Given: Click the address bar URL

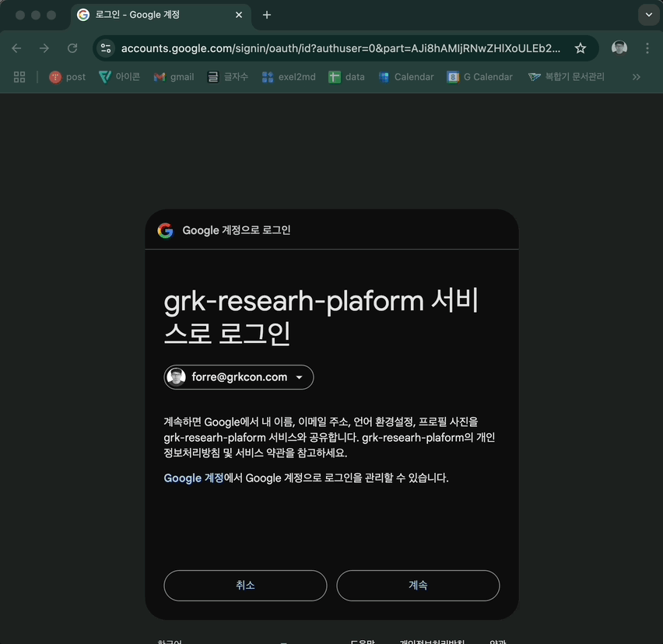Looking at the screenshot, I should (x=340, y=48).
